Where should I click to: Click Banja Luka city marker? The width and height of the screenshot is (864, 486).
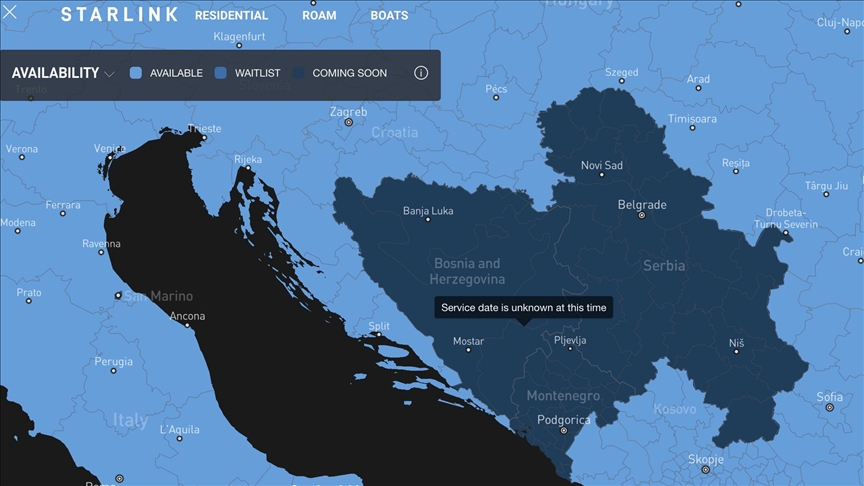pyautogui.click(x=428, y=219)
